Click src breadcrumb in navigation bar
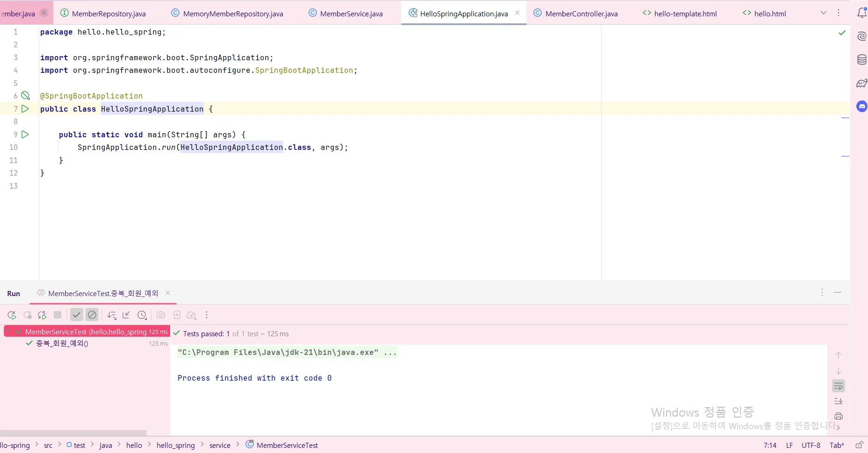 pyautogui.click(x=48, y=446)
